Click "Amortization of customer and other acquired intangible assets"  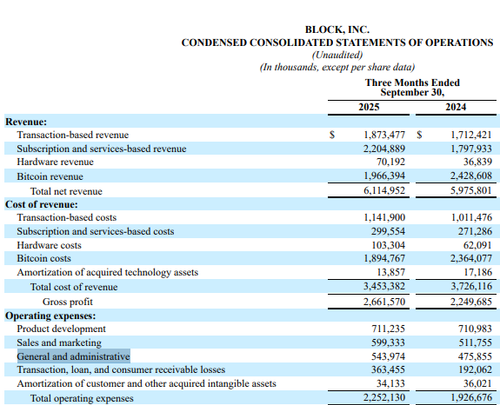click(146, 384)
